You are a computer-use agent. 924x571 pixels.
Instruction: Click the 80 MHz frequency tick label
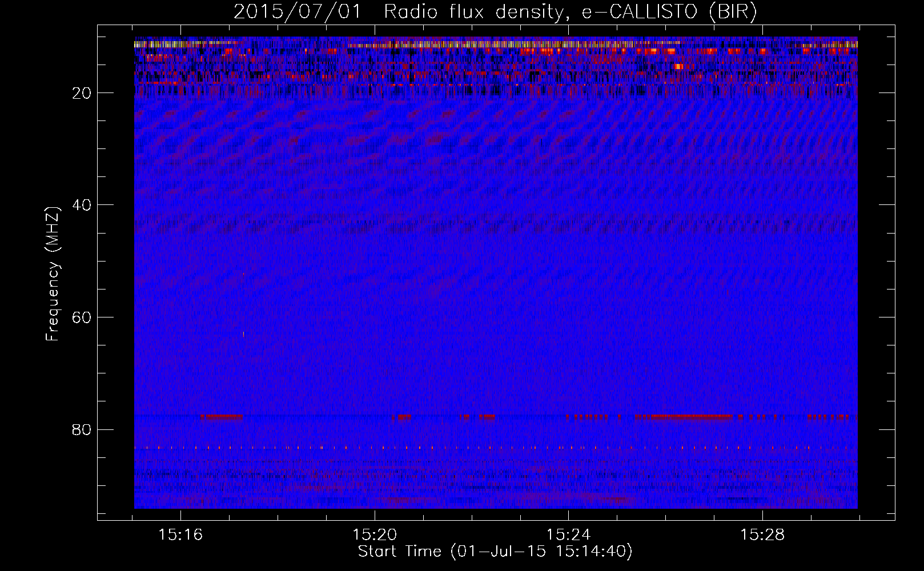[82, 429]
